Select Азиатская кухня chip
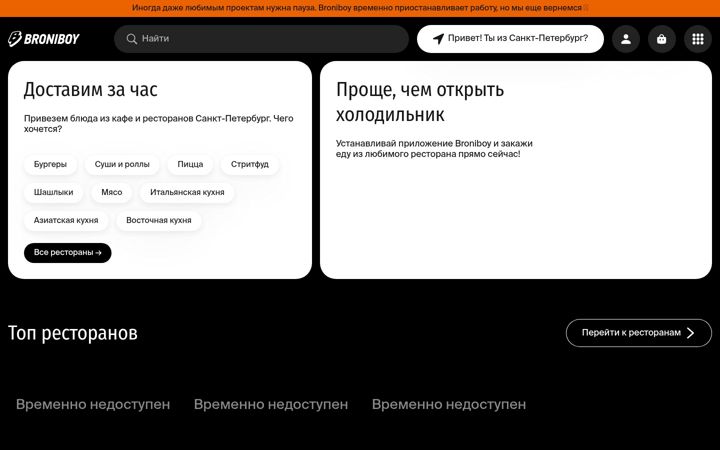Screen dimensions: 720x450 pyautogui.click(x=66, y=220)
